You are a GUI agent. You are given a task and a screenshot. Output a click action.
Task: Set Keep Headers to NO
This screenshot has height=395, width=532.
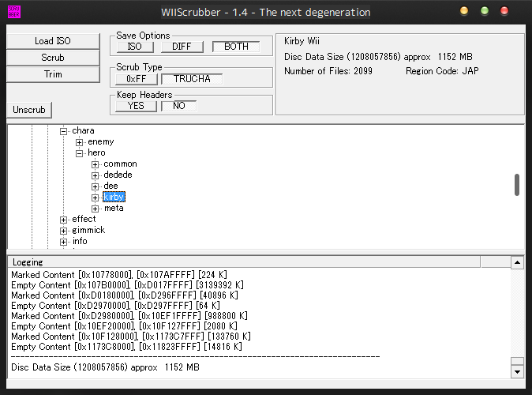[179, 106]
